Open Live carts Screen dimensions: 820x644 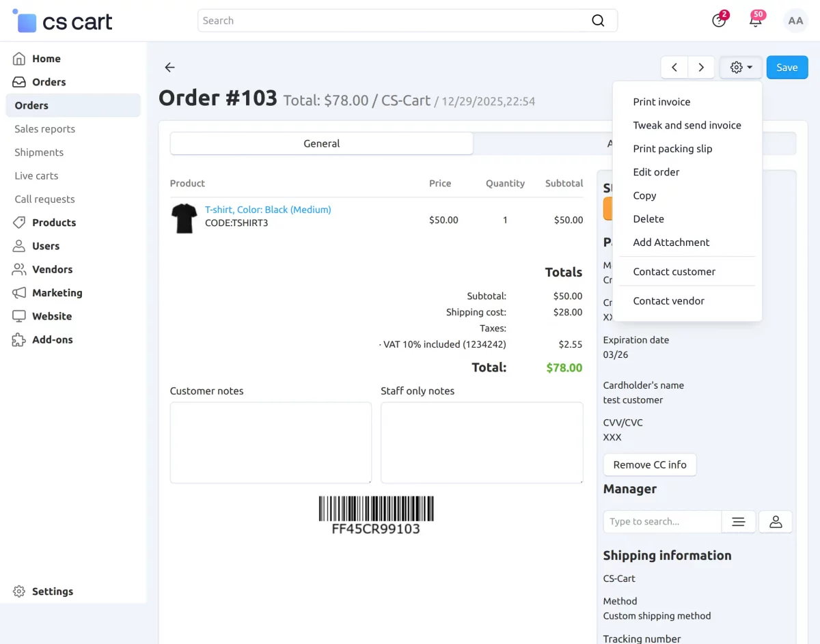(36, 176)
